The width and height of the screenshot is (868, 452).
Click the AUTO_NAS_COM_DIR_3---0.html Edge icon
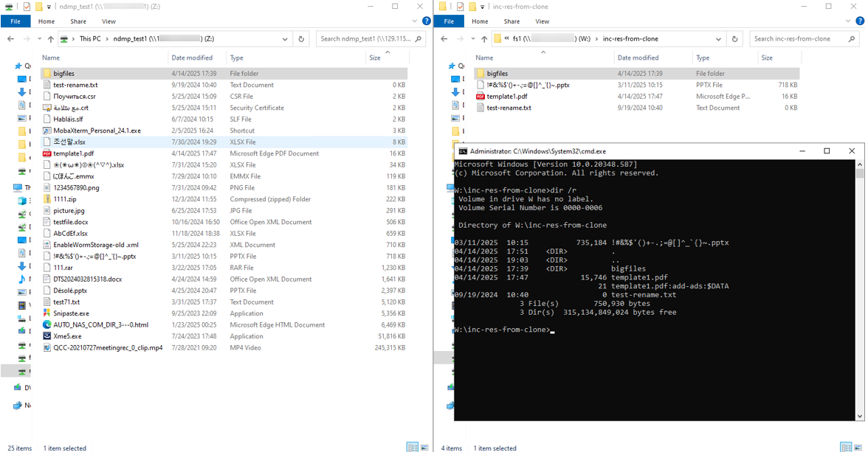click(x=47, y=324)
